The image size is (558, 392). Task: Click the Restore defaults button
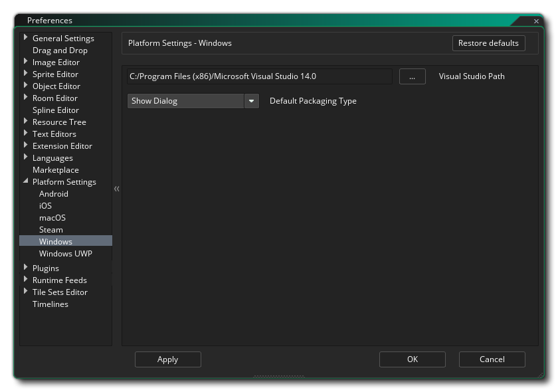point(488,43)
